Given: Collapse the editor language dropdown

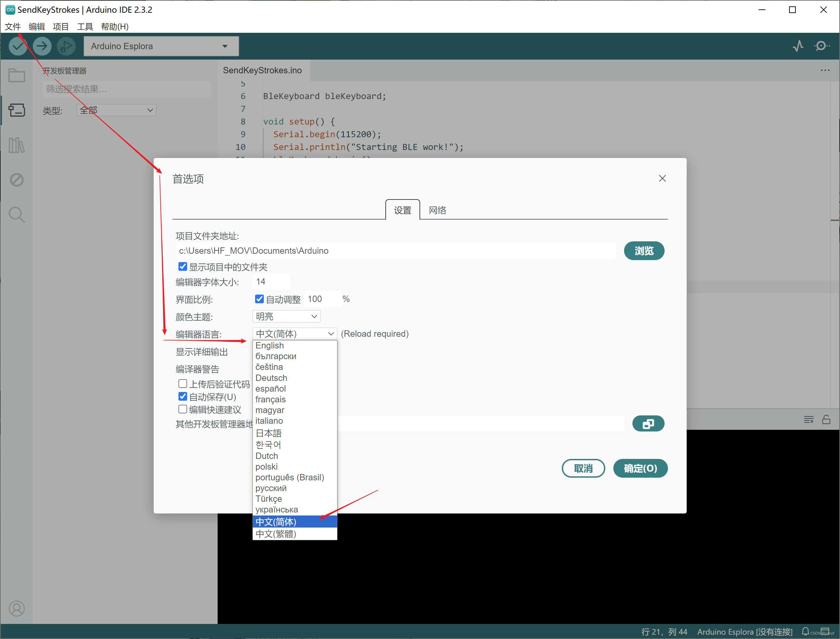Looking at the screenshot, I should pos(295,334).
